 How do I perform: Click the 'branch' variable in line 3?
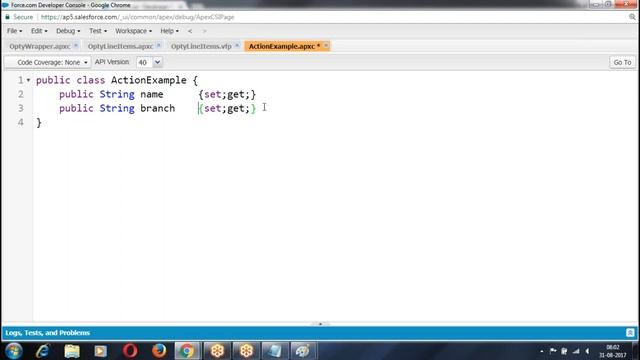158,108
